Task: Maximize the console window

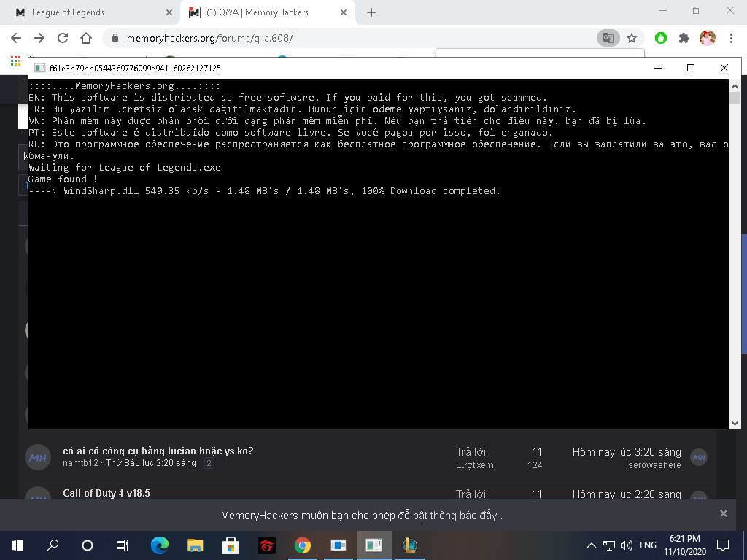Action: pos(690,68)
